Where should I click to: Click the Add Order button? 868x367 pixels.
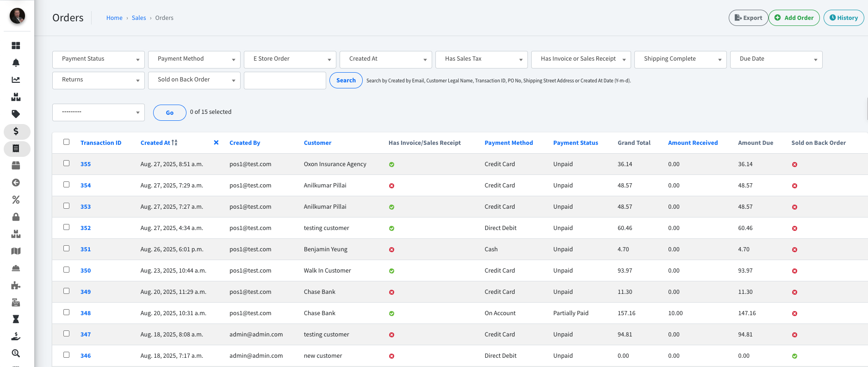pos(794,18)
